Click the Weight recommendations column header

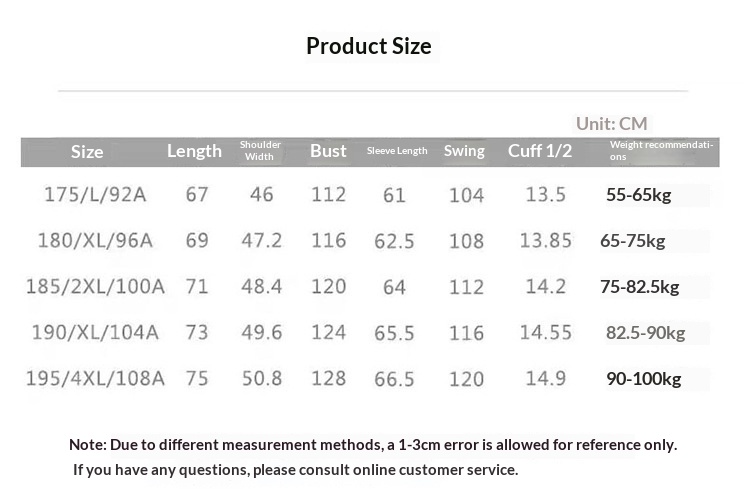coord(661,151)
